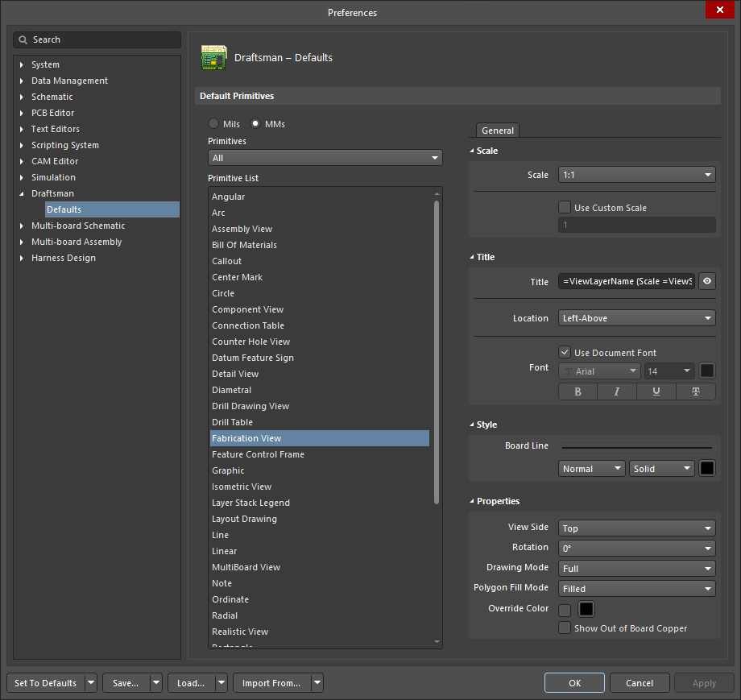The image size is (741, 700).
Task: Open the Simulation category
Action: [53, 177]
